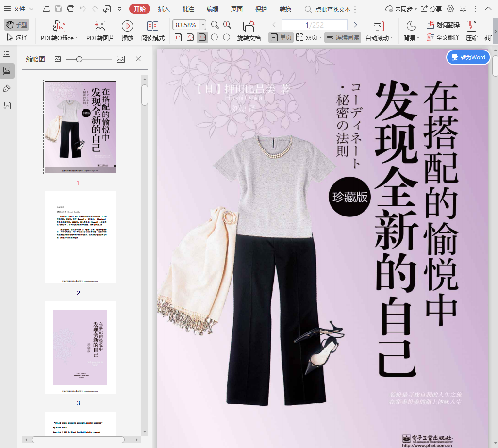Select the 开始 ribbon tab

[140, 9]
